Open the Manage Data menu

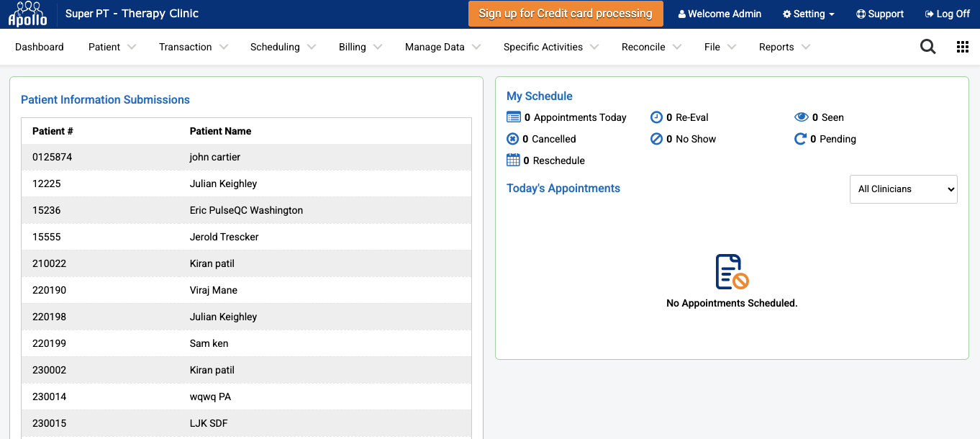435,47
